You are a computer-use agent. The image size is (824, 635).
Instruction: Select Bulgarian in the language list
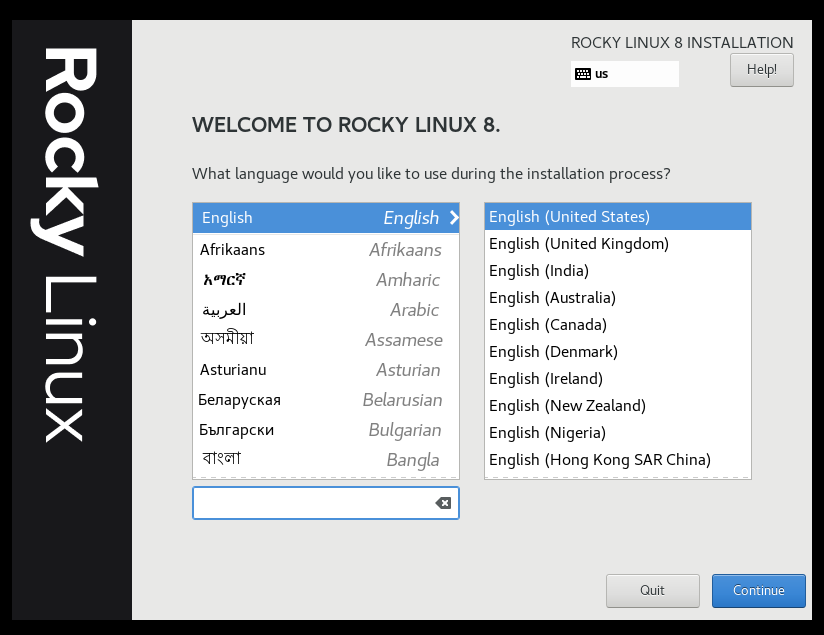point(326,429)
